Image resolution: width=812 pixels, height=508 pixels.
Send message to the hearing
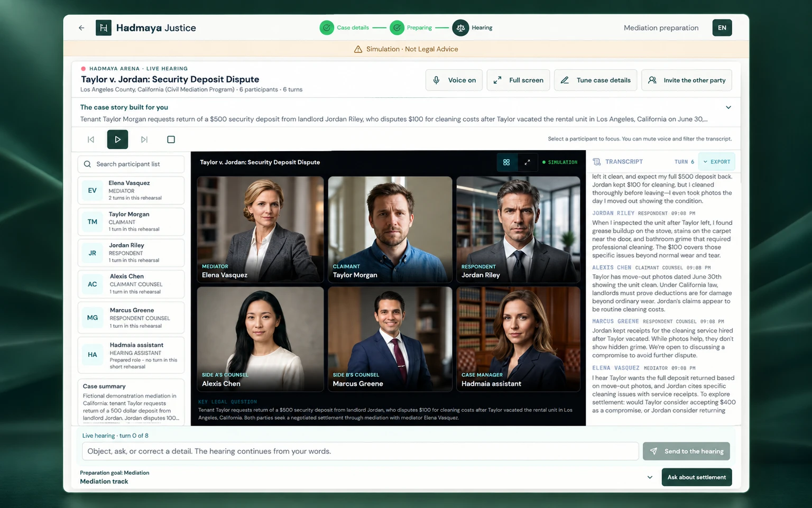point(686,451)
